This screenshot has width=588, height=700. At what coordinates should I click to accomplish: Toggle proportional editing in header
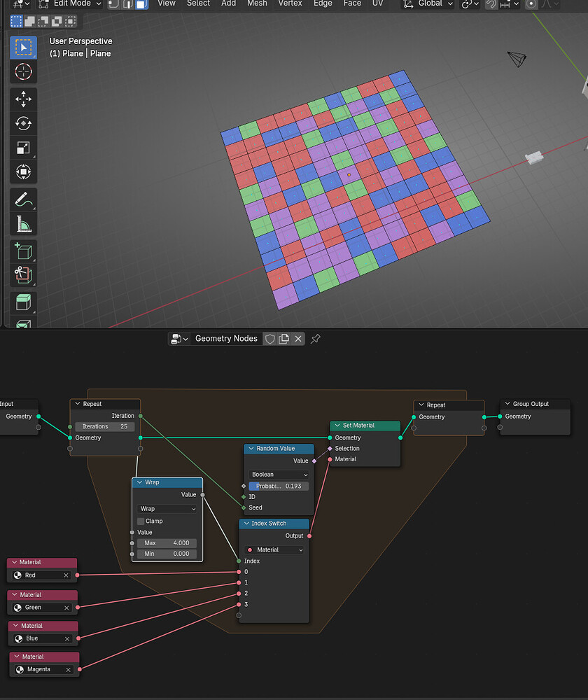pos(531,4)
